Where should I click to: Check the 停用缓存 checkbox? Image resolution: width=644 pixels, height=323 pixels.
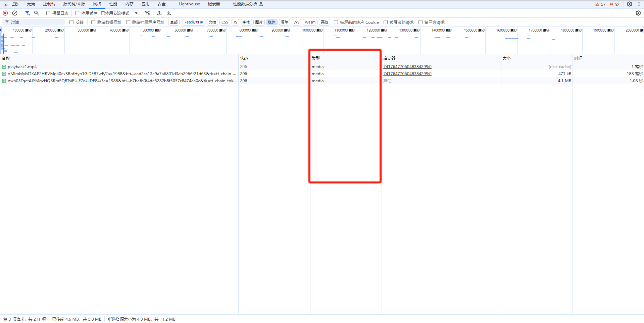77,13
